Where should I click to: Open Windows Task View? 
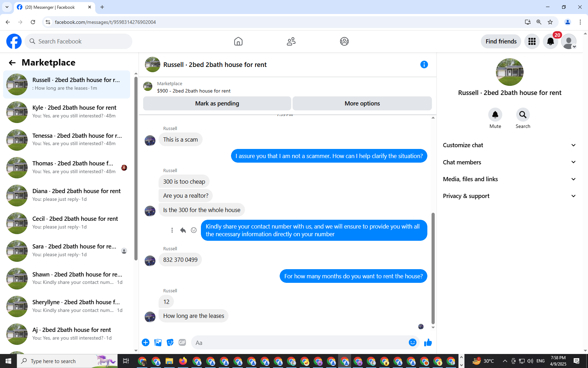click(126, 361)
